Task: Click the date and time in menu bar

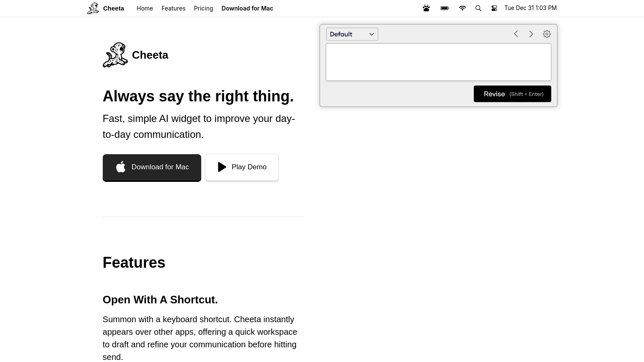Action: (530, 8)
